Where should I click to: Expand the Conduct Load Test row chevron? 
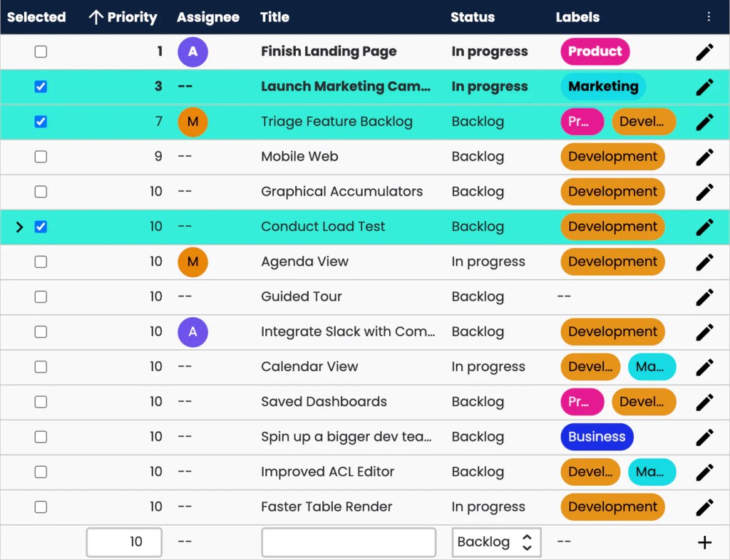pyautogui.click(x=19, y=227)
